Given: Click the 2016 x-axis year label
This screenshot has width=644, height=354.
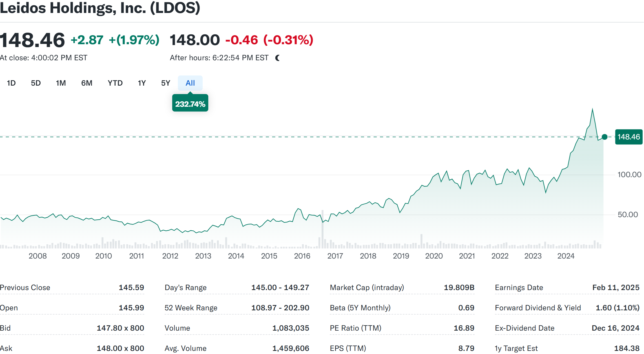Looking at the screenshot, I should click(302, 256).
